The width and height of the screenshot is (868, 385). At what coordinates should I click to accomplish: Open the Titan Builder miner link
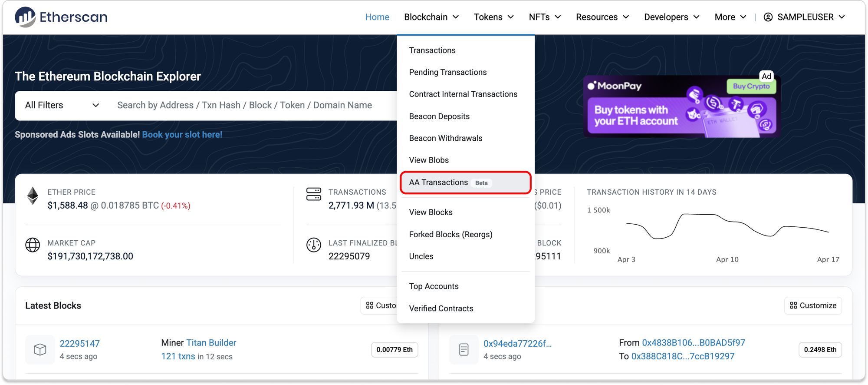(x=211, y=343)
